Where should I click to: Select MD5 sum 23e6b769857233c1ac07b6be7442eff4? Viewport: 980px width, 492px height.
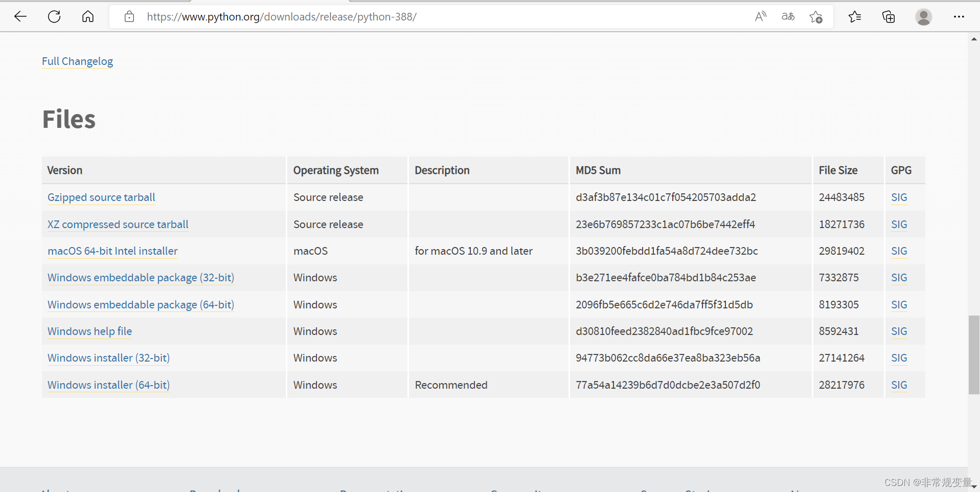click(665, 225)
